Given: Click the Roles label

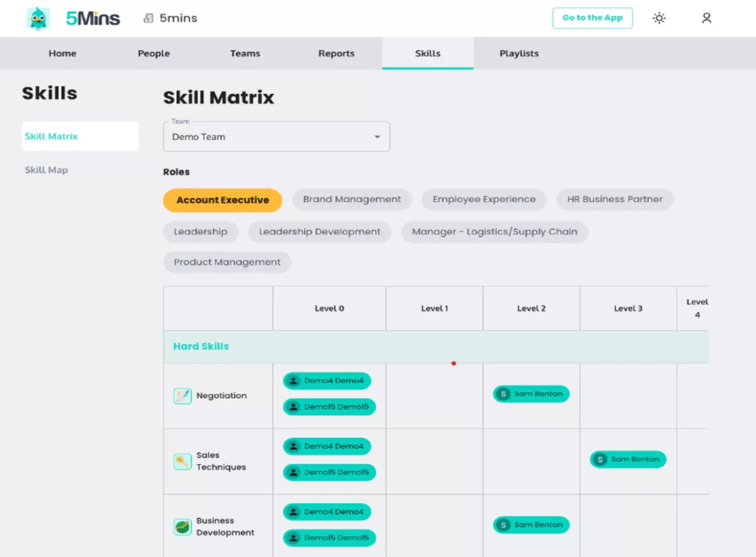Looking at the screenshot, I should pyautogui.click(x=177, y=172).
